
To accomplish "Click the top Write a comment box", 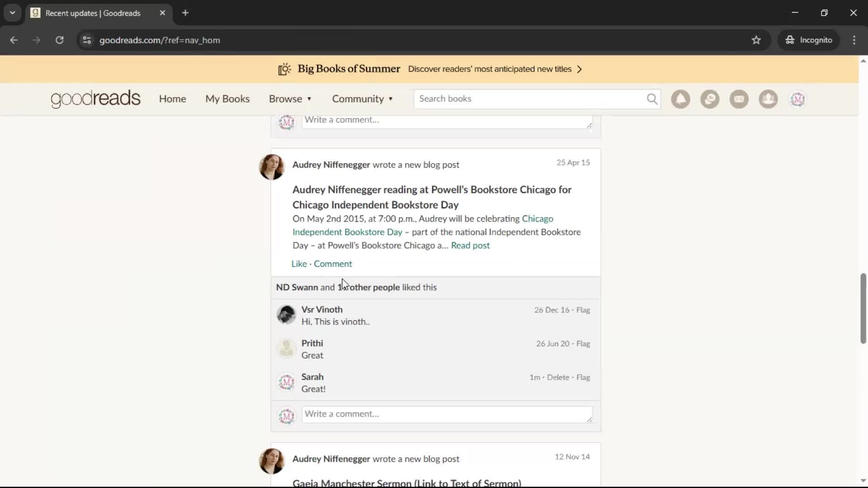I will click(x=447, y=122).
